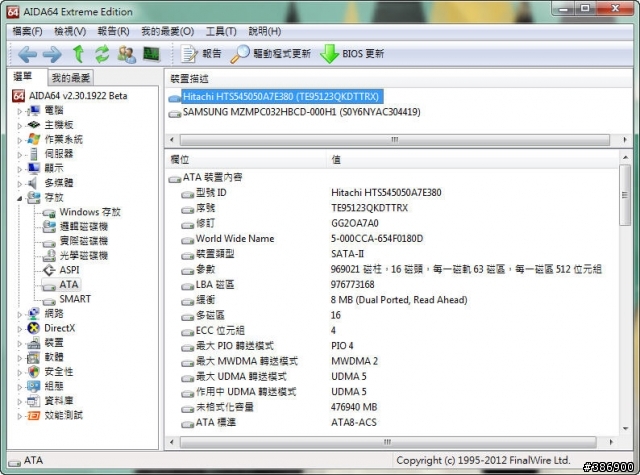Select the 976773168 LBA value
Image resolution: width=640 pixels, height=475 pixels.
[353, 284]
